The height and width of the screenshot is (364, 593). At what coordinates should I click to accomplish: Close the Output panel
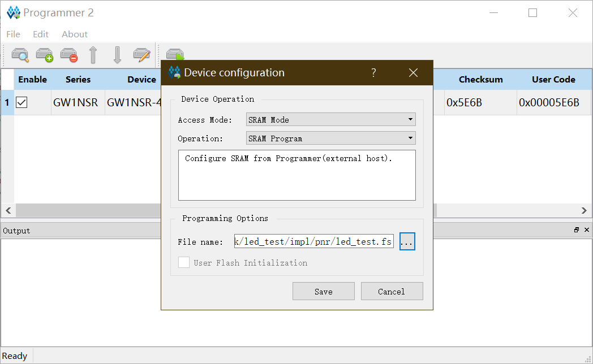(587, 230)
